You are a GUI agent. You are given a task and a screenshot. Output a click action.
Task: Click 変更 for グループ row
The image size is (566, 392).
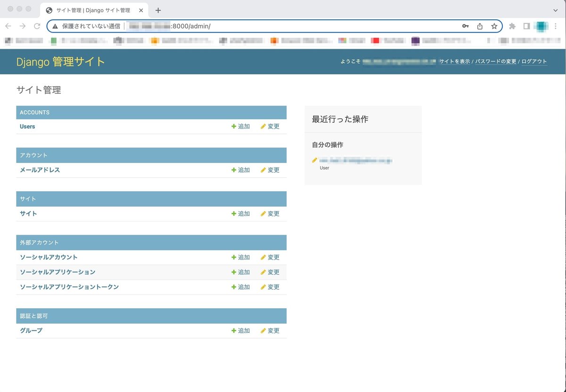(x=270, y=331)
